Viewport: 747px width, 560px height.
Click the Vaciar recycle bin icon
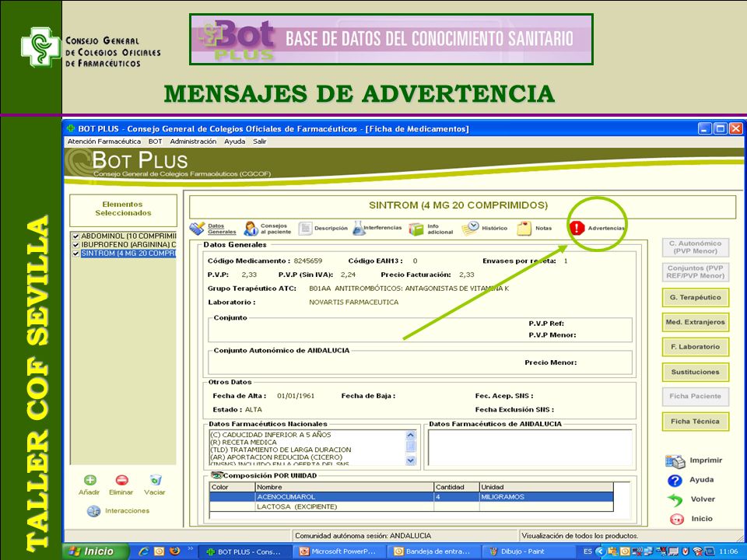(156, 480)
